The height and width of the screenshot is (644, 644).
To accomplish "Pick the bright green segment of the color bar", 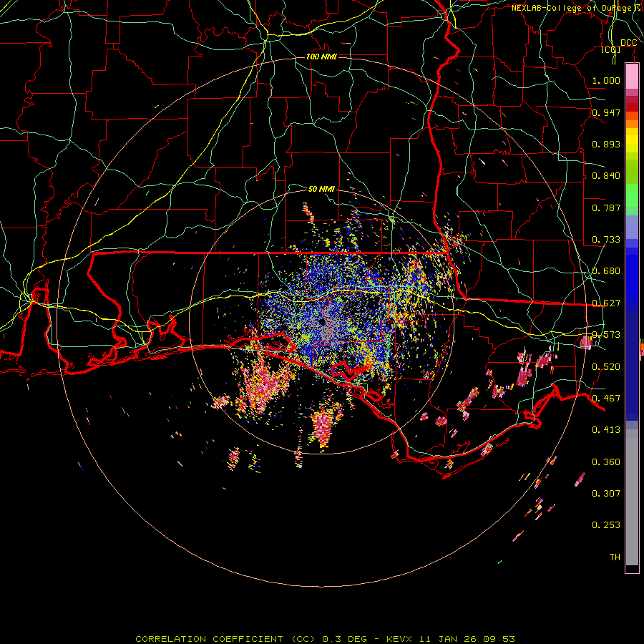I will tap(632, 195).
